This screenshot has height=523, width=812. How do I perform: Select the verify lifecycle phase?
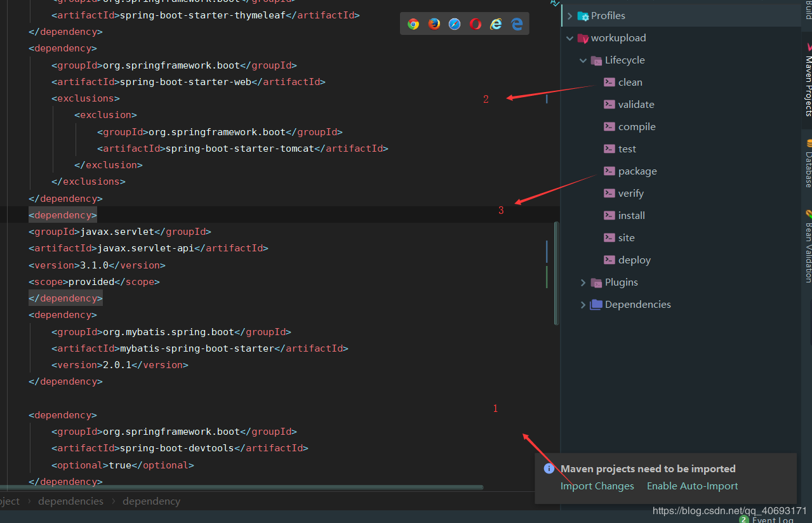tap(631, 193)
